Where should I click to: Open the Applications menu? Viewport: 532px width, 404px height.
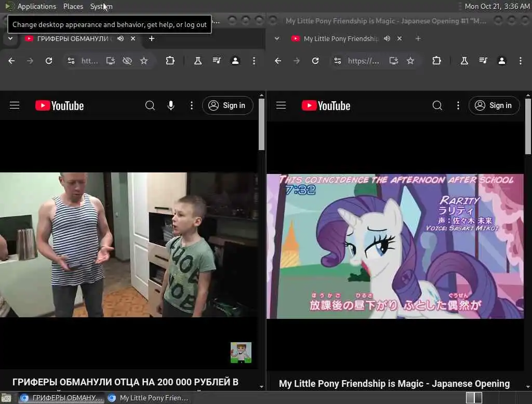tap(37, 6)
